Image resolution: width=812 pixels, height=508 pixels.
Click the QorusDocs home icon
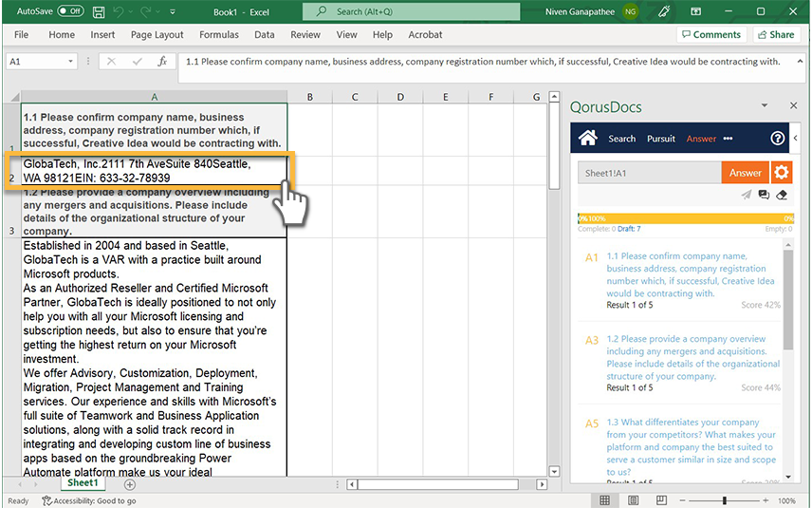[x=587, y=139]
